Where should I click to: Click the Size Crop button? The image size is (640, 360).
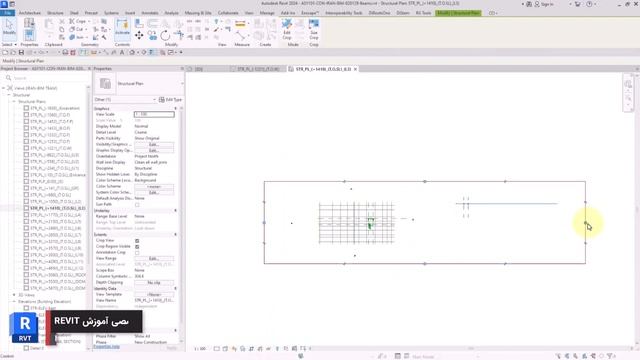[313, 29]
